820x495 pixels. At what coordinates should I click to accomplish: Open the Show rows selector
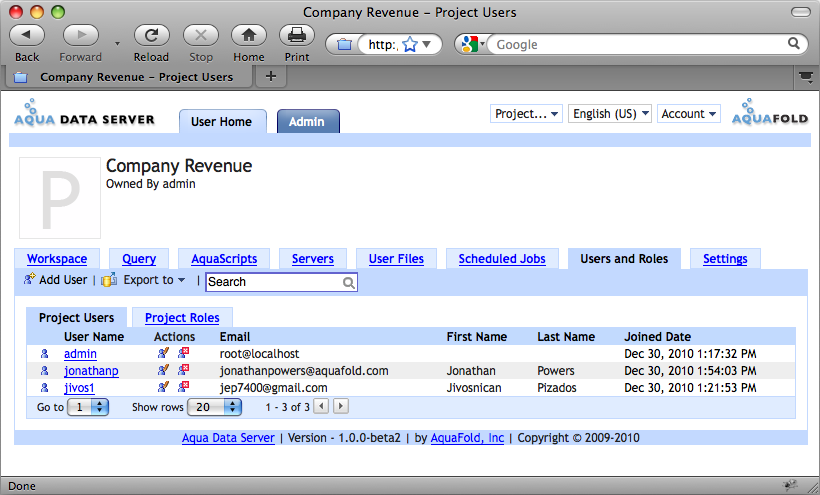214,407
